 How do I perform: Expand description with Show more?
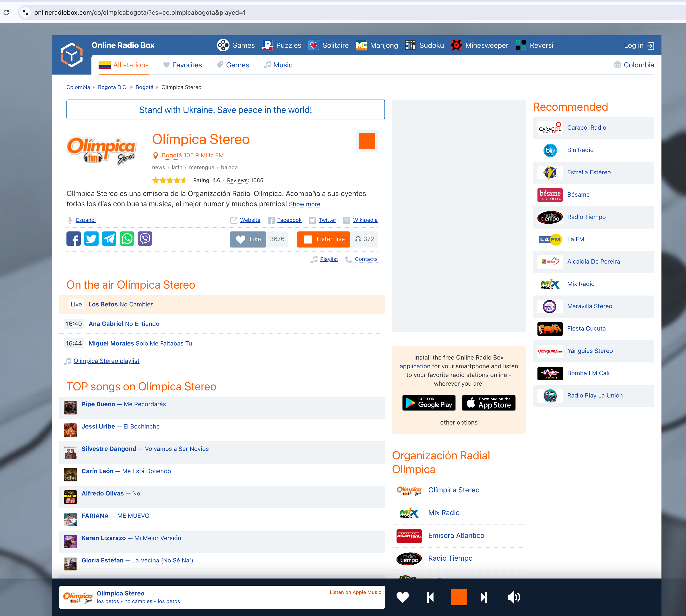click(304, 204)
